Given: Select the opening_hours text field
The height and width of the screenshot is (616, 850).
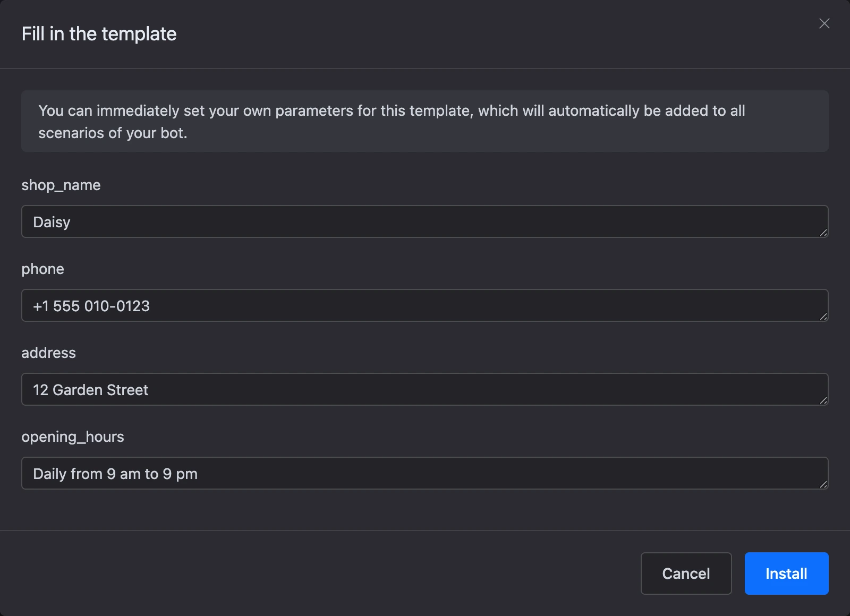Looking at the screenshot, I should [x=424, y=473].
